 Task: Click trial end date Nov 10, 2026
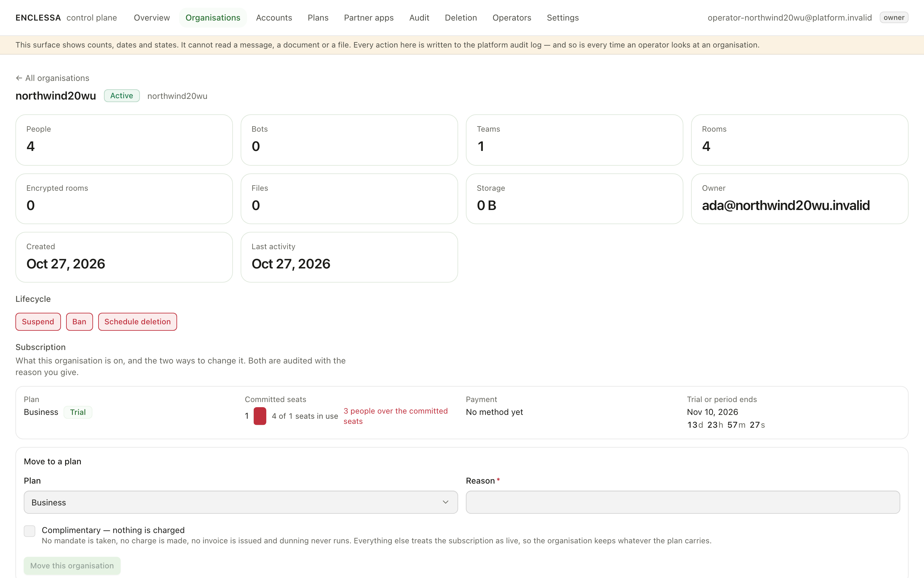pos(713,412)
